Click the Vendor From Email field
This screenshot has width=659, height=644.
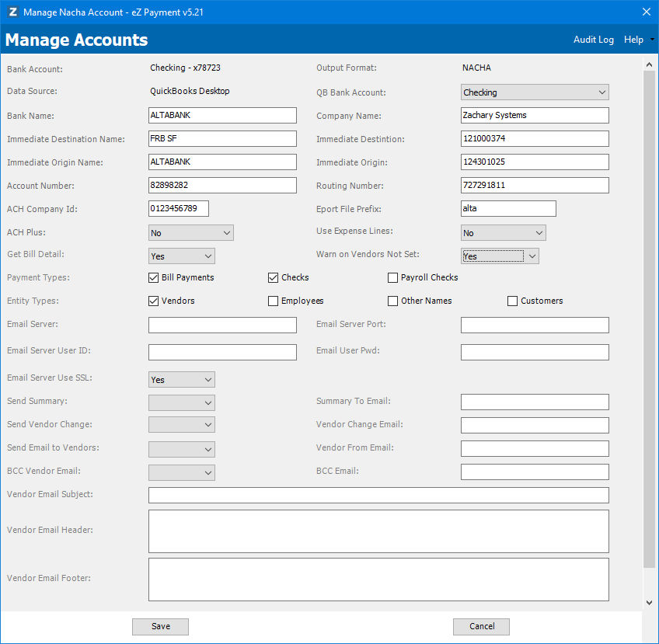click(x=535, y=449)
